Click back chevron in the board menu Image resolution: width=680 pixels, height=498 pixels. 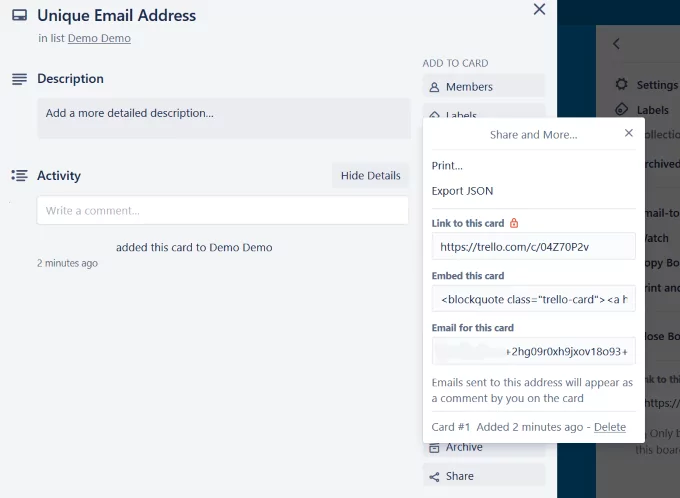[616, 44]
